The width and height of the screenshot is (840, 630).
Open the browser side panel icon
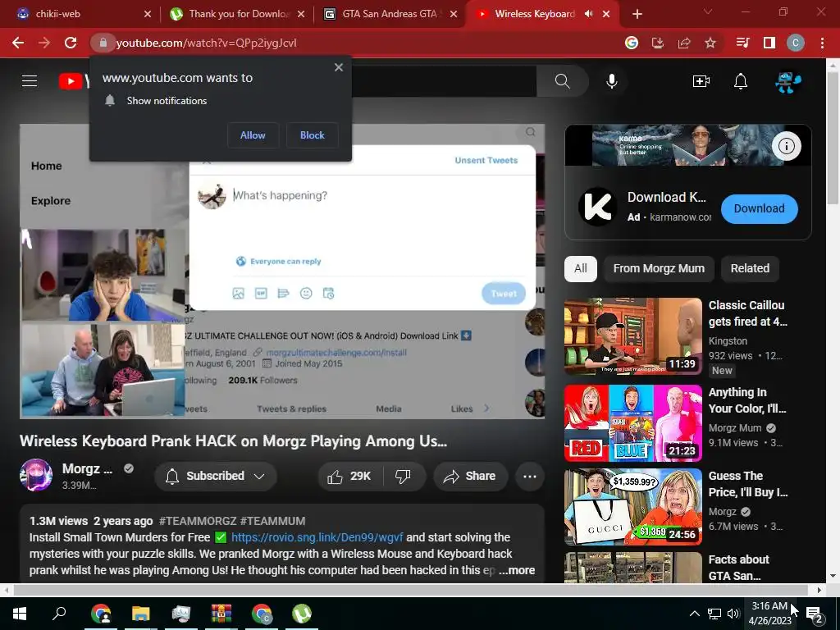pos(769,43)
